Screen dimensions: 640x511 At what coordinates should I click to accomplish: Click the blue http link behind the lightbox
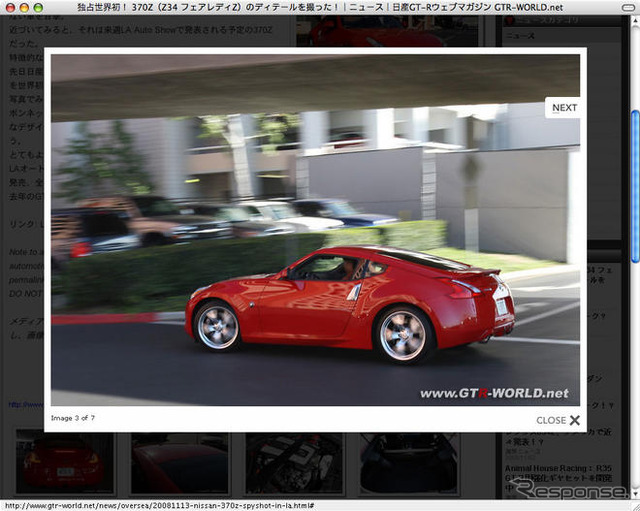tap(26, 404)
